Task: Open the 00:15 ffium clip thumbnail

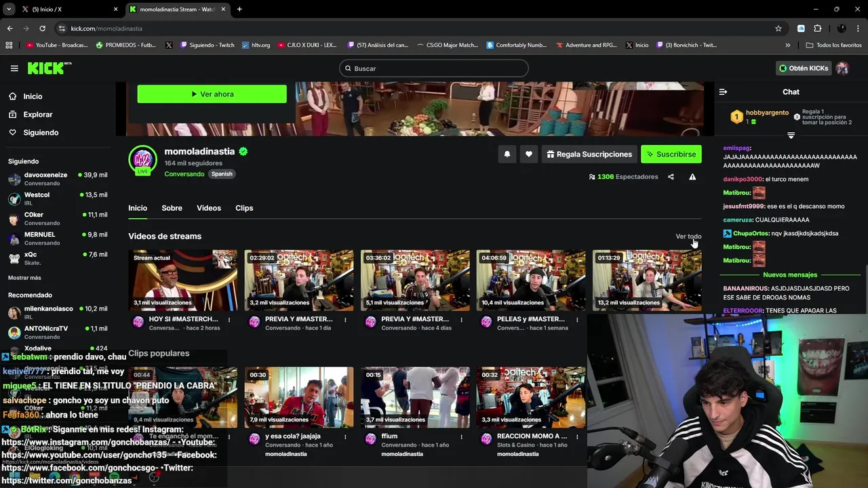Action: 414,397
